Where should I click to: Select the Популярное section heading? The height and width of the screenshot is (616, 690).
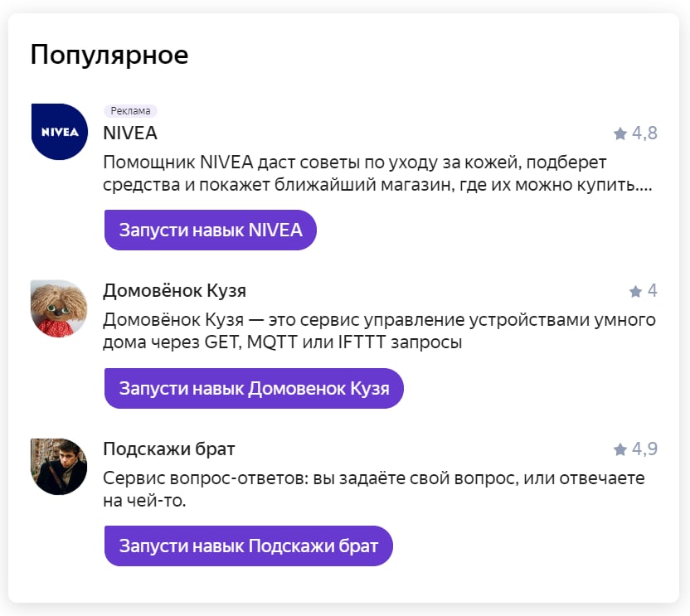click(109, 56)
